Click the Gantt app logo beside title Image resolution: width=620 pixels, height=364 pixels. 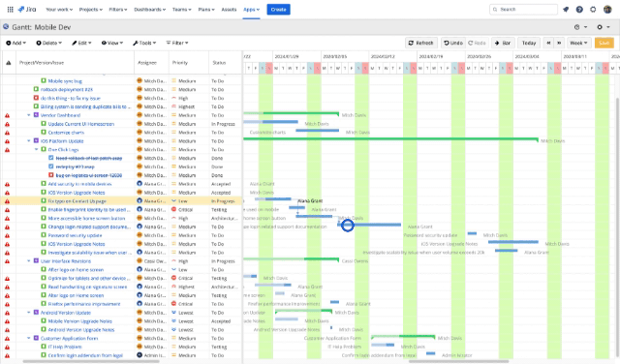(6, 27)
